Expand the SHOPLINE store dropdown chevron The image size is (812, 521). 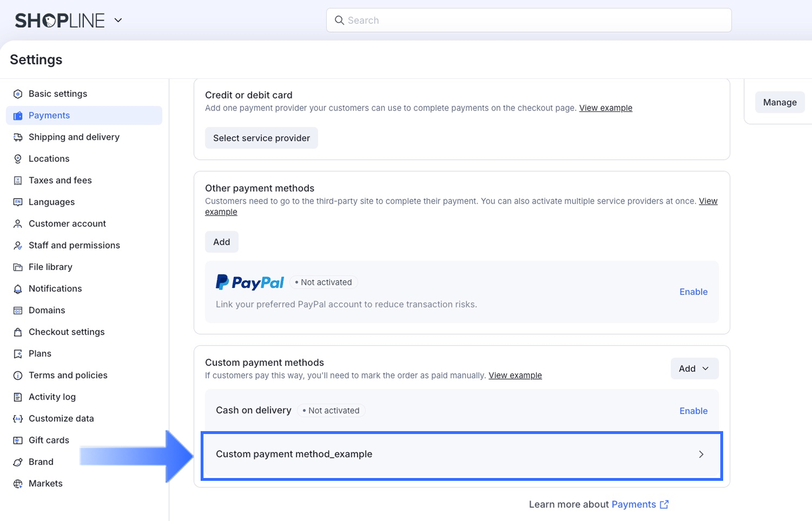click(x=118, y=20)
